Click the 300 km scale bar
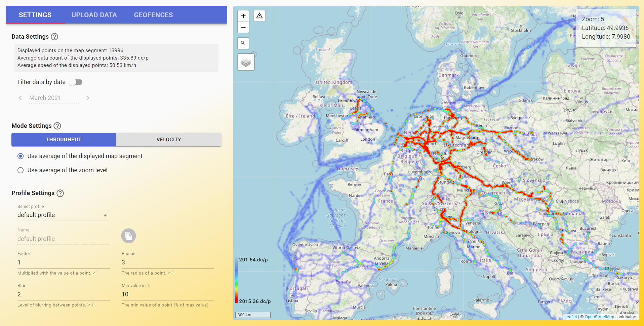 tap(252, 315)
